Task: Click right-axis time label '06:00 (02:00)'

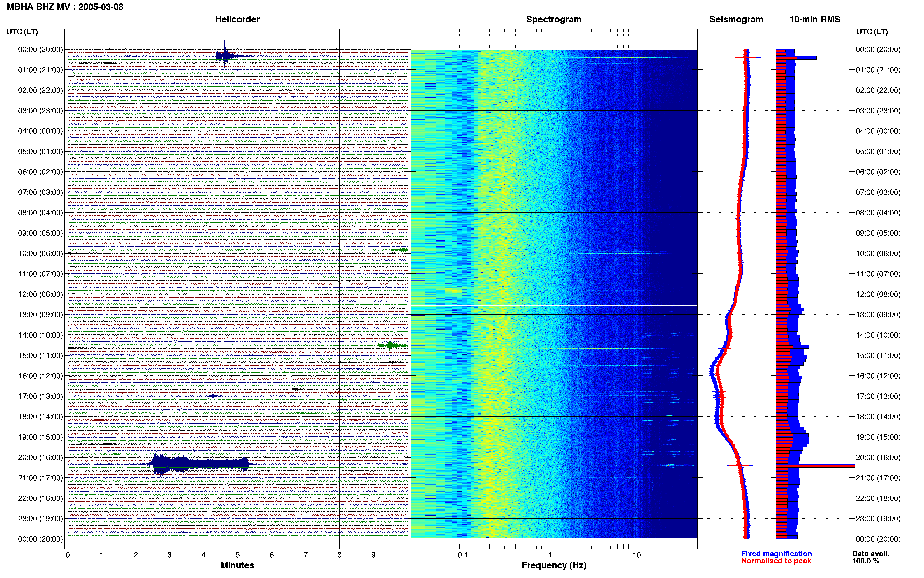Action: pos(878,172)
